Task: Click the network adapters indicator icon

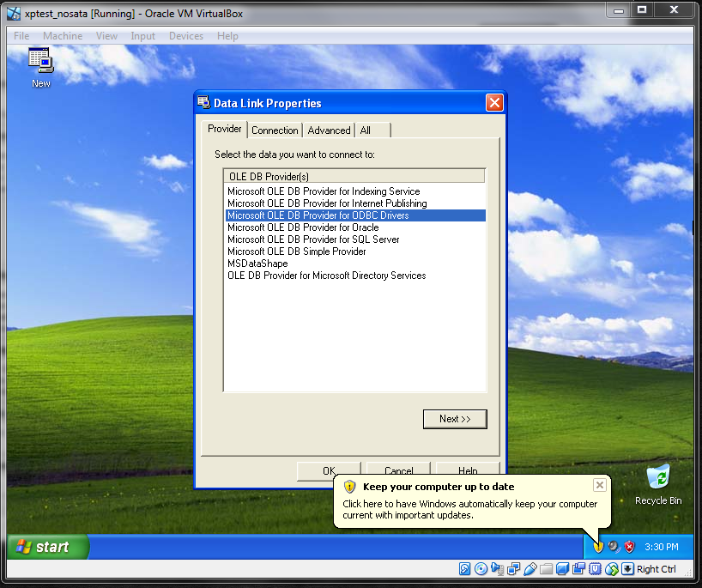Action: 513,569
